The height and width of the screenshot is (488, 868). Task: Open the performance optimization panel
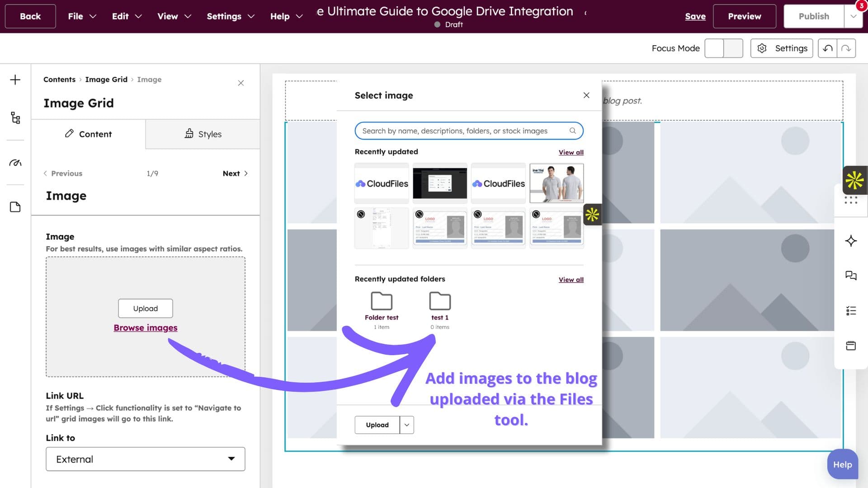point(15,162)
